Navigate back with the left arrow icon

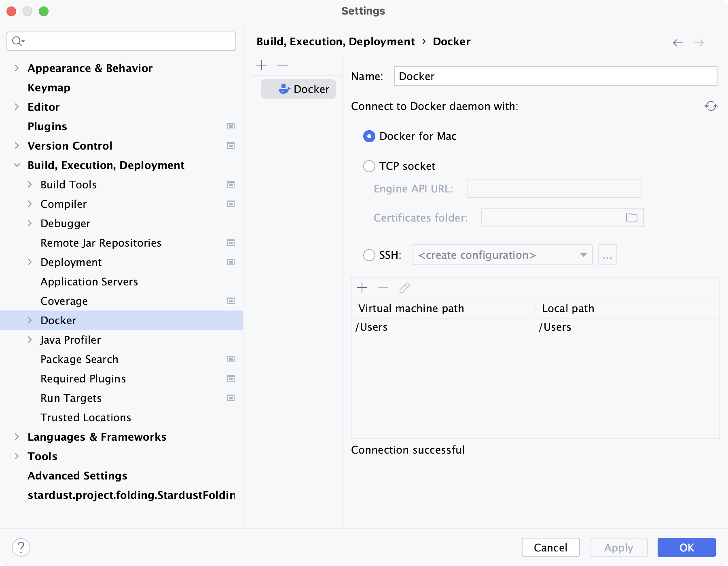[x=678, y=43]
